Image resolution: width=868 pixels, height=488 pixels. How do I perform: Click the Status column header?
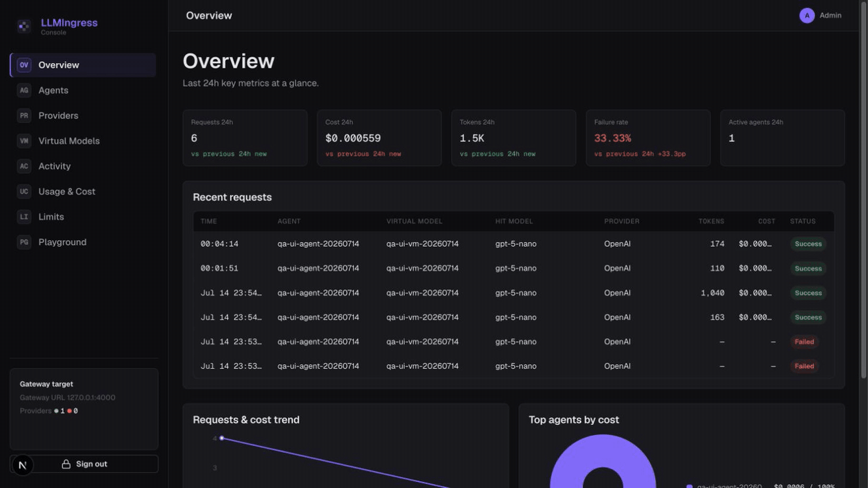pyautogui.click(x=803, y=221)
